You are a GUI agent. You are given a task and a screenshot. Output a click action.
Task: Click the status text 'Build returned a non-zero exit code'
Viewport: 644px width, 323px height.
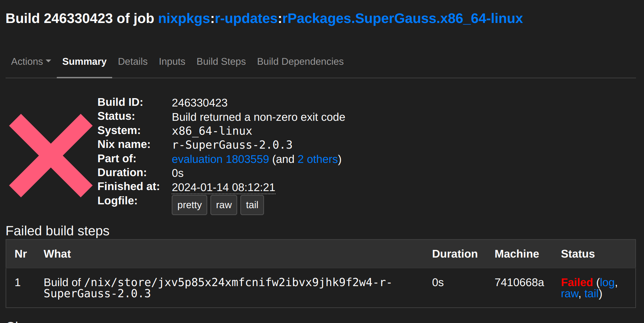(258, 117)
